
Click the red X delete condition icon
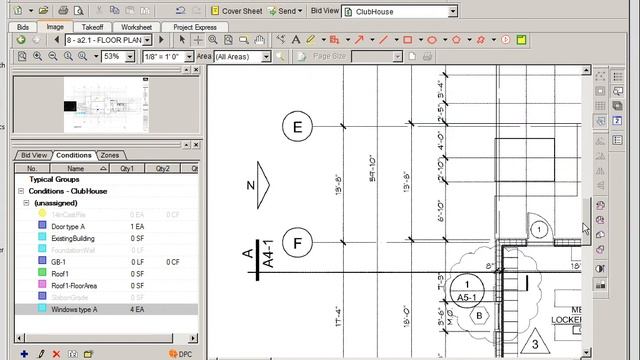pyautogui.click(x=56, y=353)
